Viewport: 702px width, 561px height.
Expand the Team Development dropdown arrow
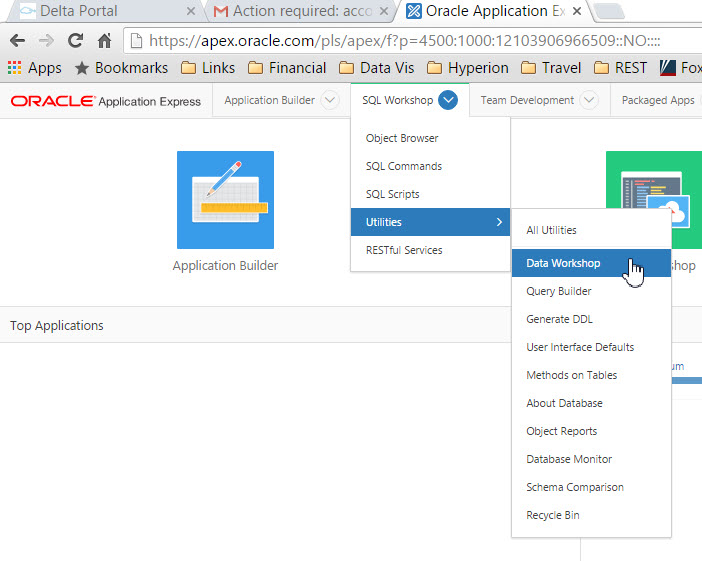click(589, 100)
